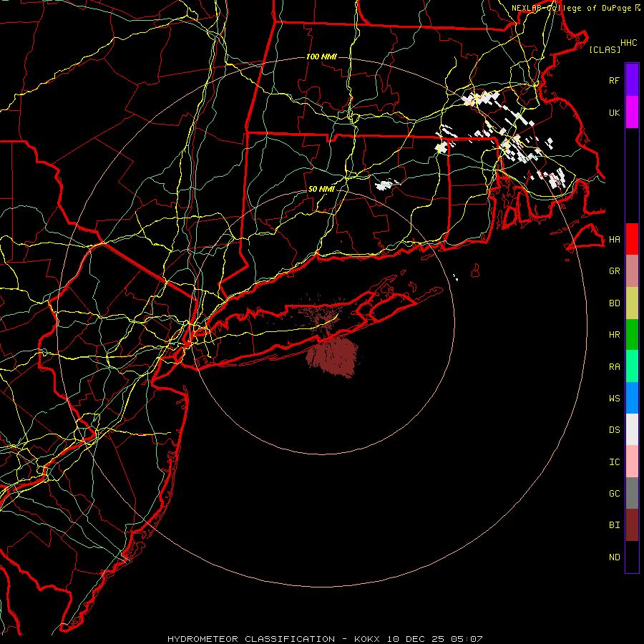Viewport: 644px width, 644px height.
Task: Click the ND no-data legend swatch
Action: coord(632,557)
